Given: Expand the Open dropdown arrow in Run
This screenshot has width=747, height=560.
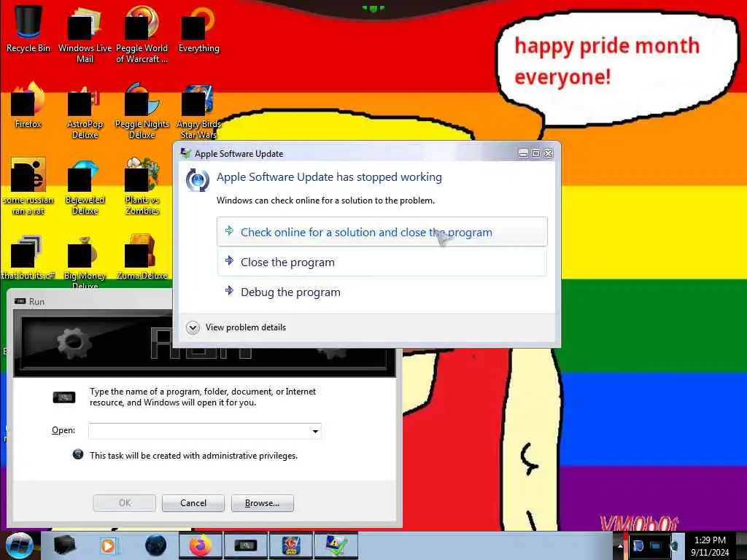Looking at the screenshot, I should click(x=315, y=431).
